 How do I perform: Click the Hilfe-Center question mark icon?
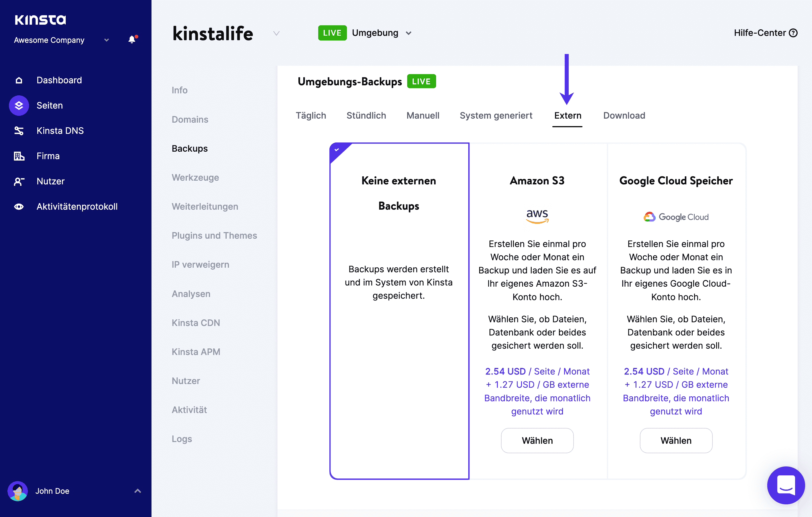click(x=794, y=33)
